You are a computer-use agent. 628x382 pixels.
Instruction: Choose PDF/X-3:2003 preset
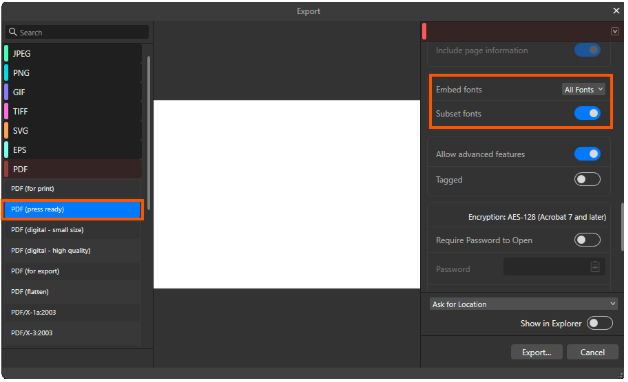[73, 333]
